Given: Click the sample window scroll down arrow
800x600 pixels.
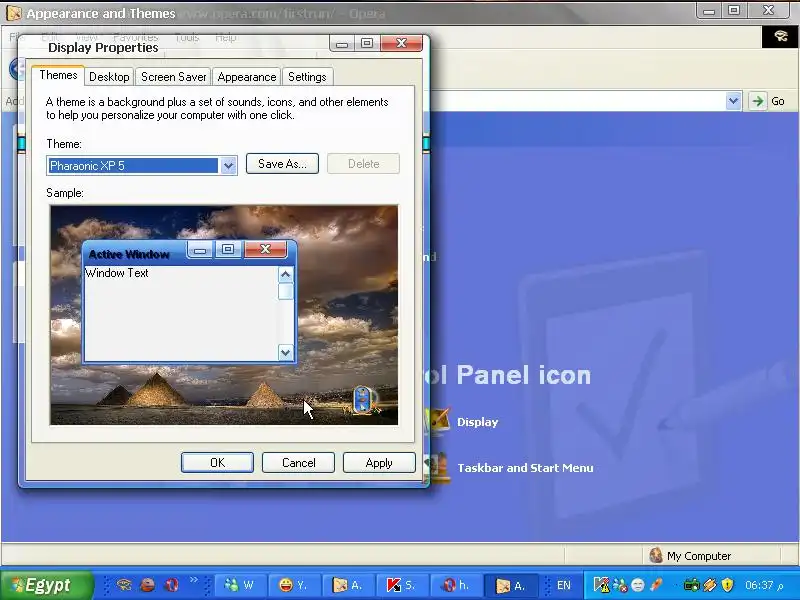Looking at the screenshot, I should pyautogui.click(x=285, y=352).
